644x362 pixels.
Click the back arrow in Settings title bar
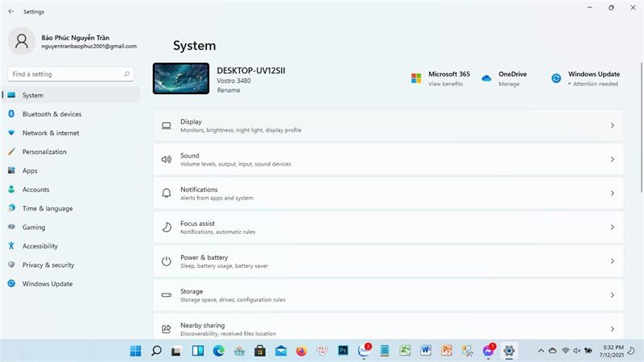(10, 12)
